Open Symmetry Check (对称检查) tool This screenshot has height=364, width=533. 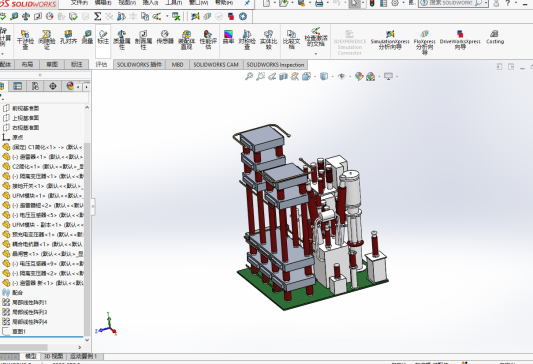(x=247, y=39)
